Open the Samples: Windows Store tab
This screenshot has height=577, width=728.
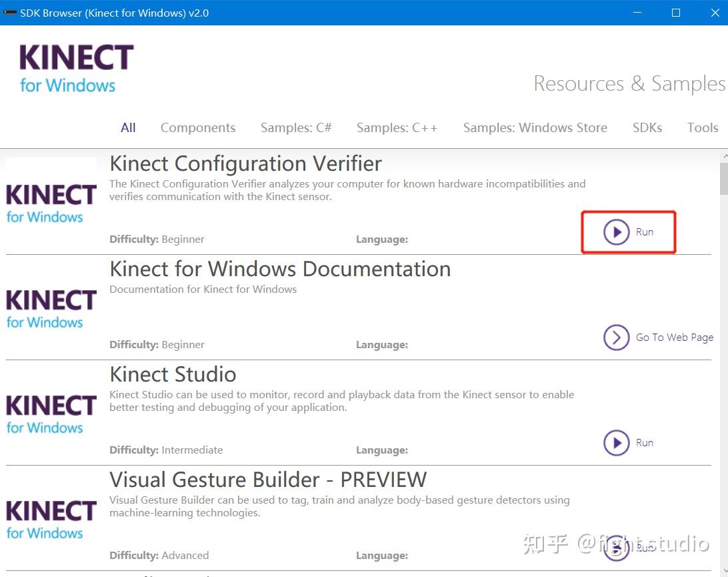pos(535,127)
